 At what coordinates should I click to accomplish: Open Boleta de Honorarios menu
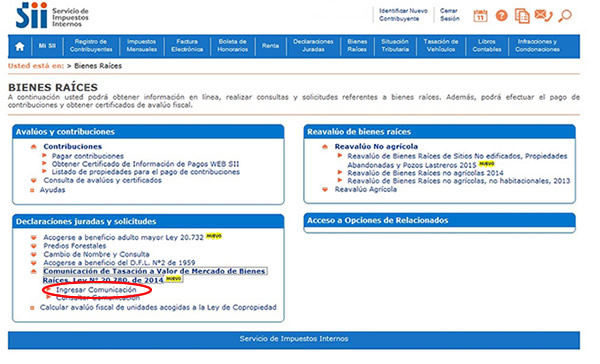[x=232, y=46]
